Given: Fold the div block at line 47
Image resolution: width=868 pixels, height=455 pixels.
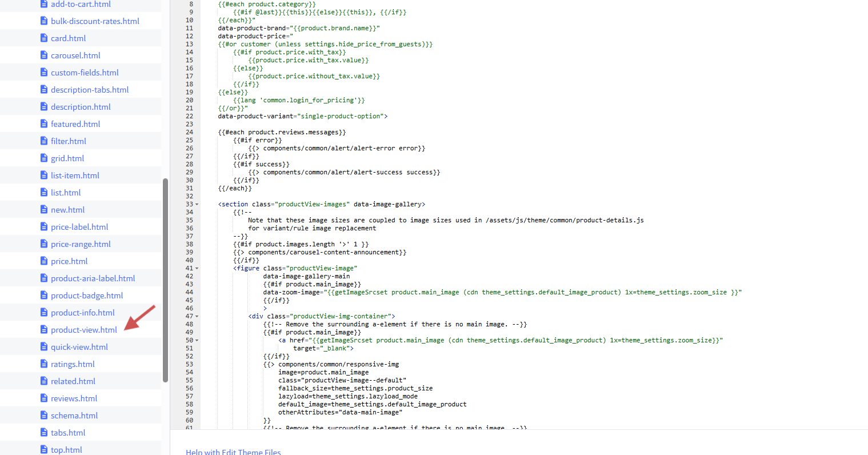Looking at the screenshot, I should (197, 316).
